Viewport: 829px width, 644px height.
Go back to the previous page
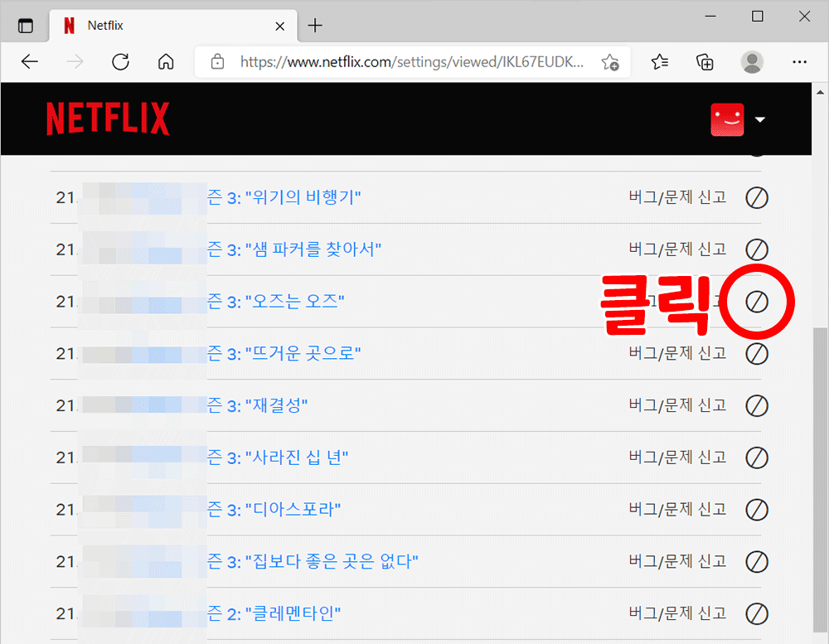30,62
